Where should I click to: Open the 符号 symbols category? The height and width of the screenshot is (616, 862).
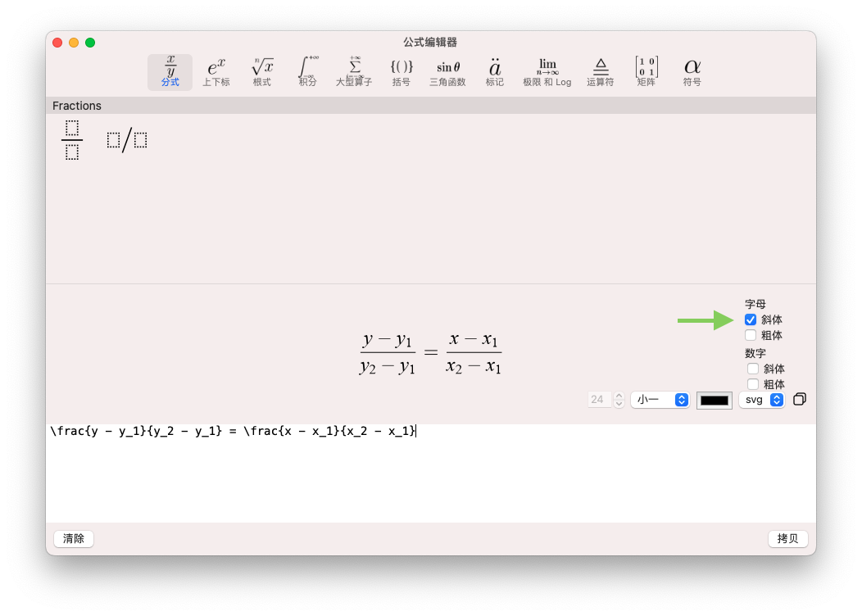pyautogui.click(x=692, y=72)
